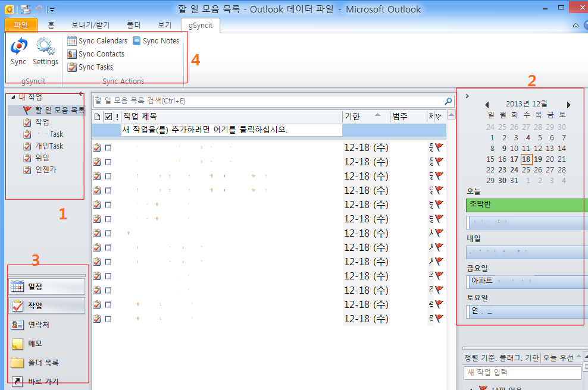Go to previous month in calendar
This screenshot has width=588, height=390.
(x=487, y=105)
